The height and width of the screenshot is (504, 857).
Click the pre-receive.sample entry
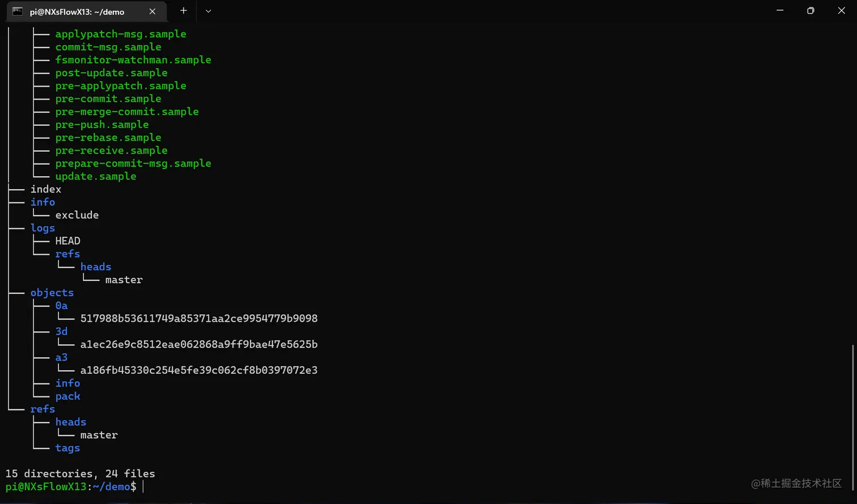point(112,151)
